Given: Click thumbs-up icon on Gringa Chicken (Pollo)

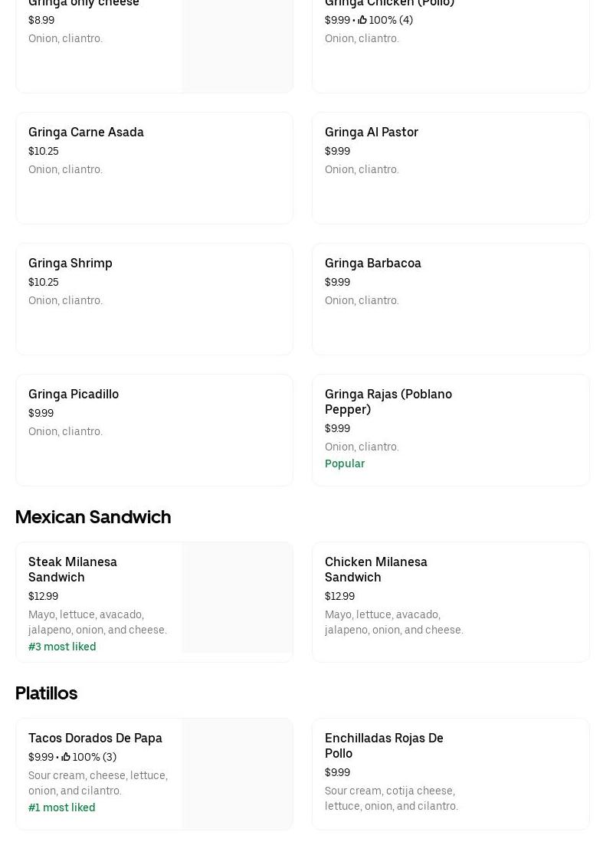Looking at the screenshot, I should coord(362,21).
